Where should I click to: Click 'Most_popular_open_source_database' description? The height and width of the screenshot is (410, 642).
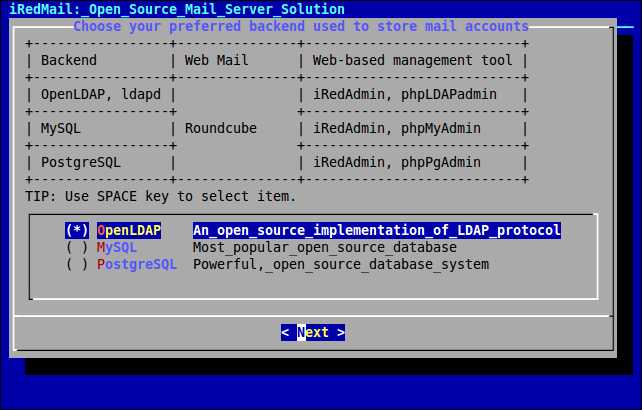325,247
